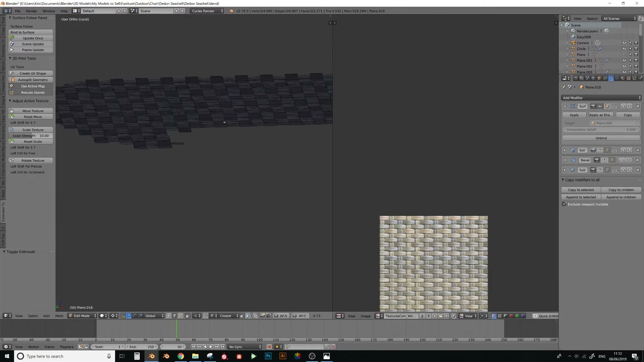The width and height of the screenshot is (644, 362).
Task: Open the Window menu
Action: [49, 11]
